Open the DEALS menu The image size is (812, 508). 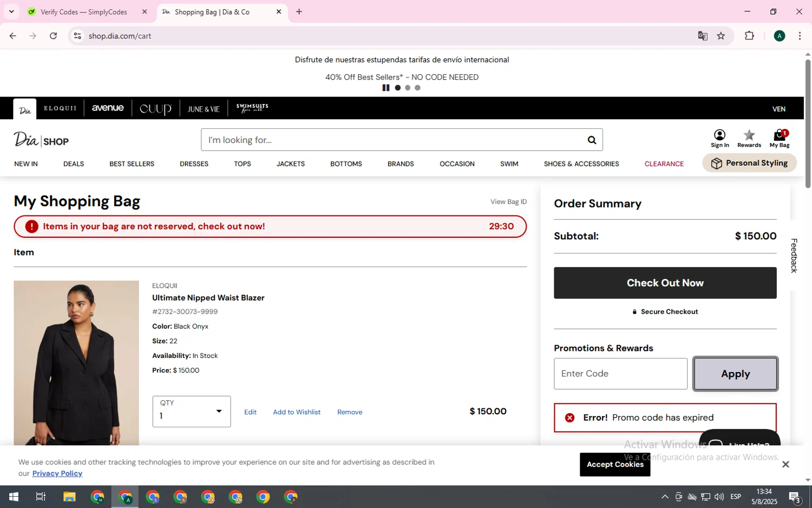pyautogui.click(x=74, y=164)
